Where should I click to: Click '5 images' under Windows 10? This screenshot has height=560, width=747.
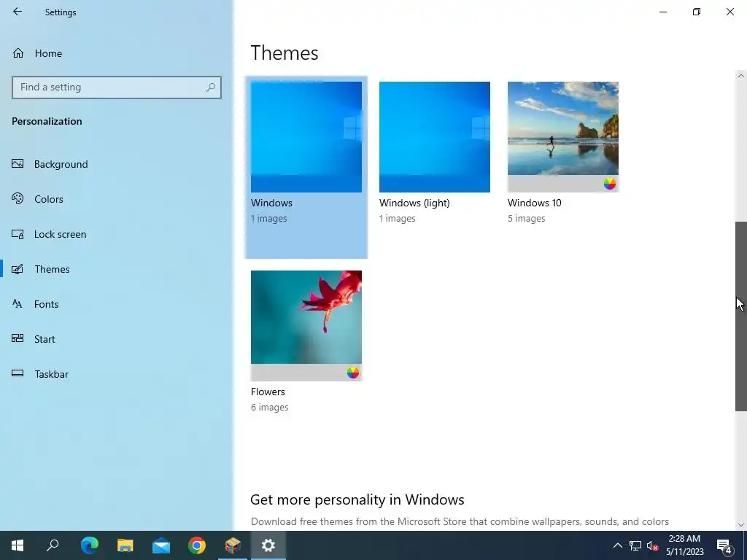527,219
